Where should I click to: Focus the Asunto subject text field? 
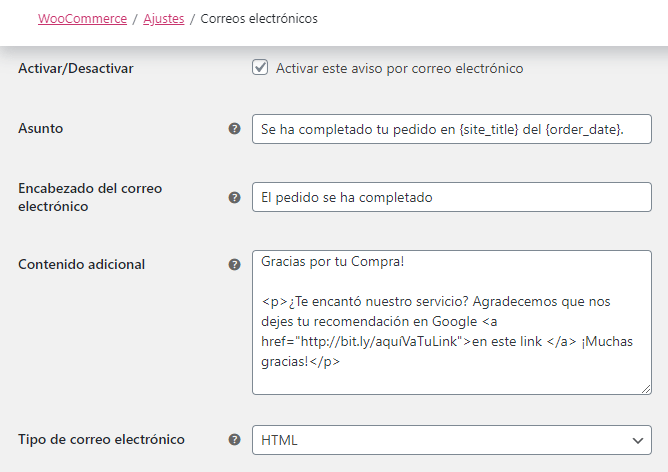(x=452, y=129)
